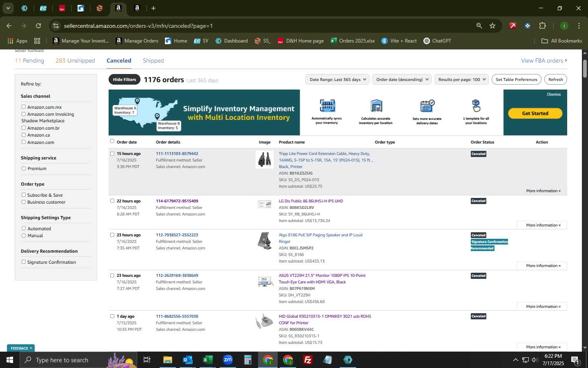Screen dimensions: 588x368
Task: Expand More information for Tripp Lite order
Action: tap(543, 191)
